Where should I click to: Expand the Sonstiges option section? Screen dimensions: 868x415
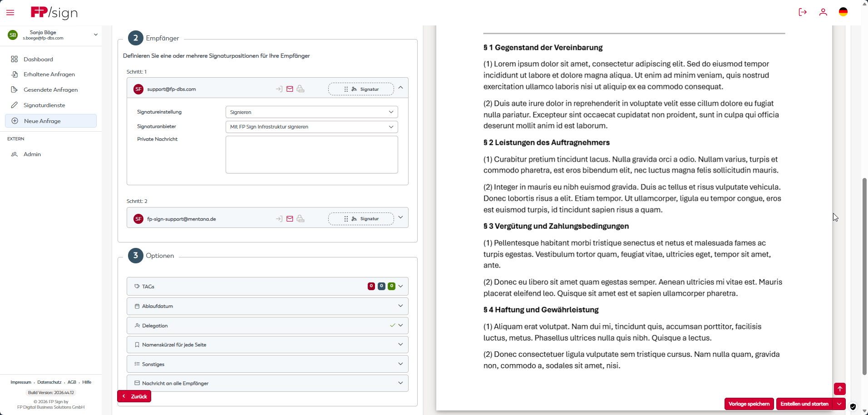coord(267,364)
